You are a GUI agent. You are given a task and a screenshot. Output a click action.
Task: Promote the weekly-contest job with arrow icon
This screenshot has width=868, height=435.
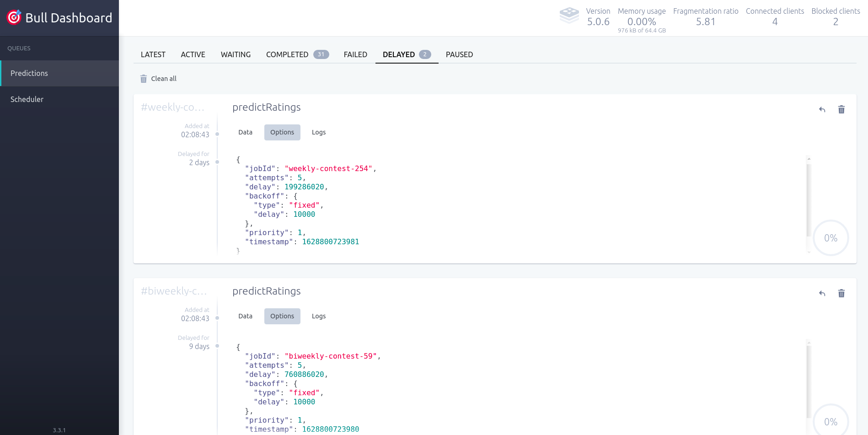(x=822, y=109)
